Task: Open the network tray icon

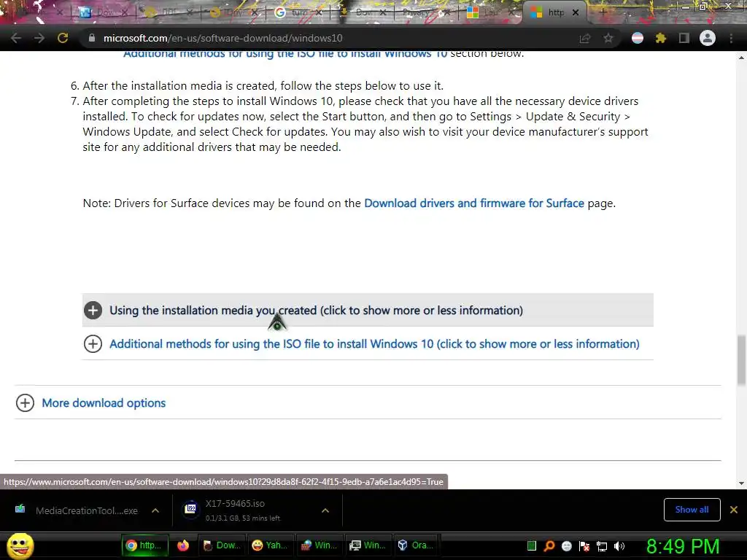Action: tap(602, 546)
